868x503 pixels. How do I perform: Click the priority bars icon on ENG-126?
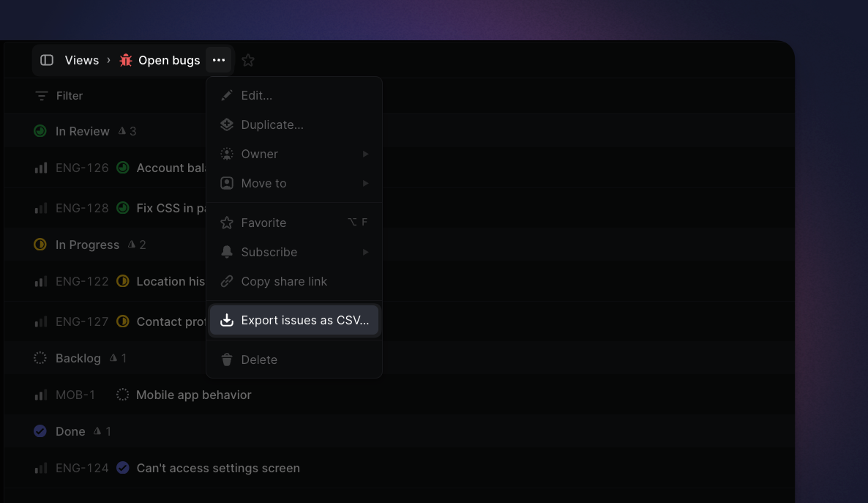41,168
